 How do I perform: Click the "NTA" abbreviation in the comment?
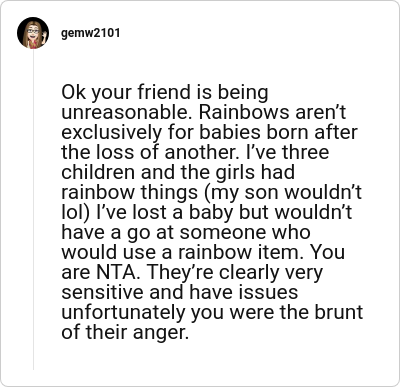pos(116,273)
